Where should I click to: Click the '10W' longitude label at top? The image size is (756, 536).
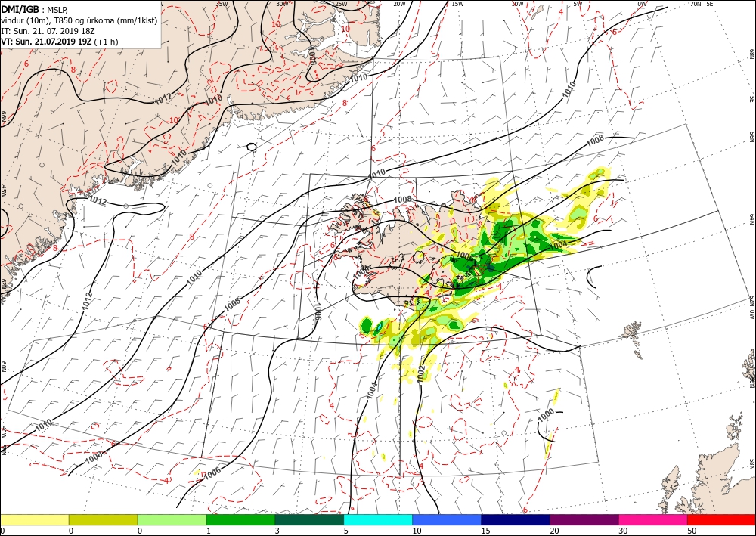tap(517, 4)
